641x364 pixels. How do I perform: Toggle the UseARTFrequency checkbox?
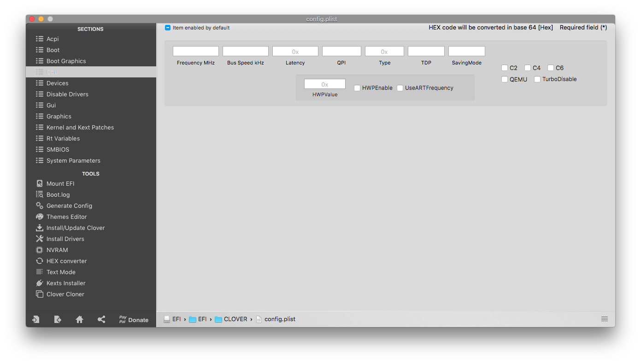click(400, 88)
